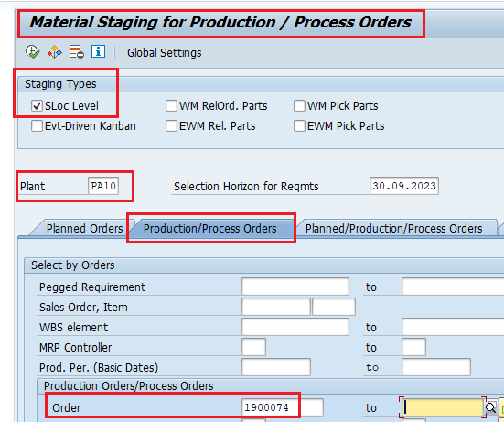This screenshot has height=422, width=504.
Task: Click the Selection Horizon date field
Action: (404, 186)
